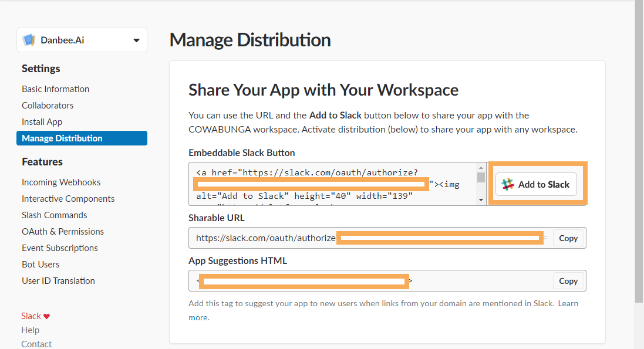Click the Sharable URL label
The image size is (644, 349).
217,218
